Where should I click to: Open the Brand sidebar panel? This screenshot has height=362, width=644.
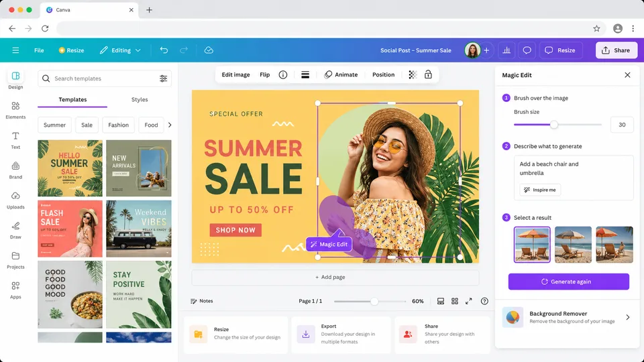click(15, 170)
